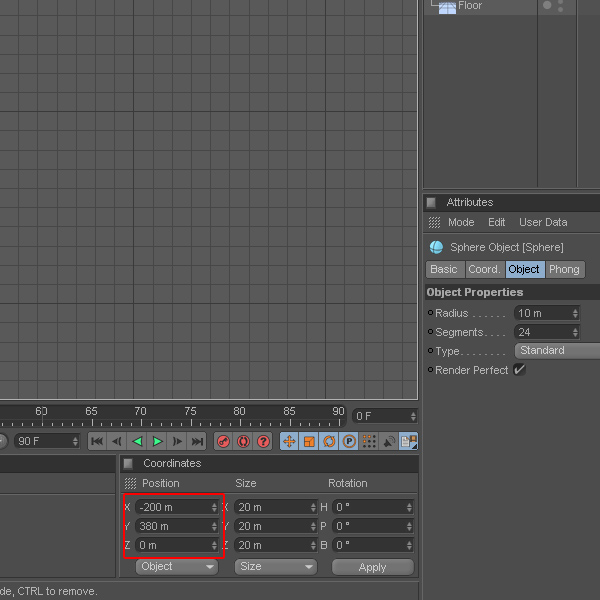Click the Radius field stepper arrows

pyautogui.click(x=575, y=313)
